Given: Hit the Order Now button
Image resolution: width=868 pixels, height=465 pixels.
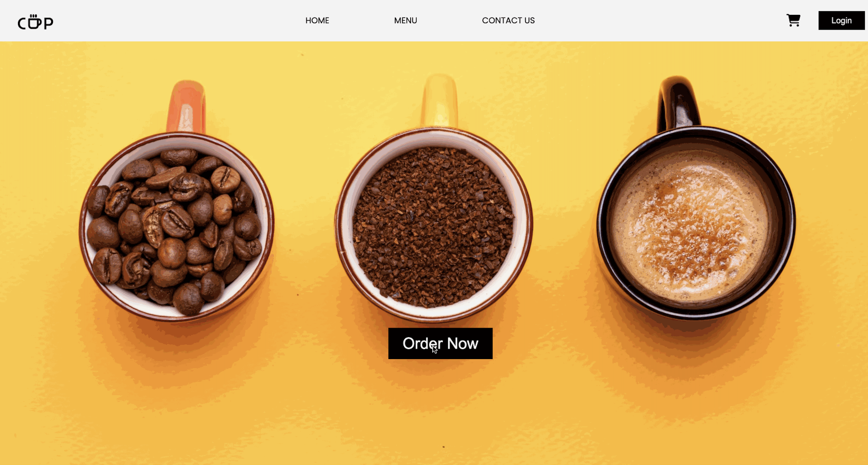Looking at the screenshot, I should pos(440,343).
